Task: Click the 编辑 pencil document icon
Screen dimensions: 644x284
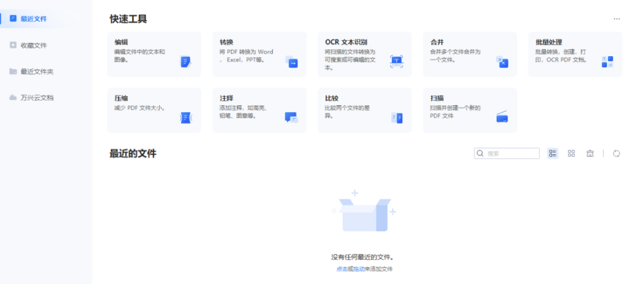Action: tap(185, 62)
